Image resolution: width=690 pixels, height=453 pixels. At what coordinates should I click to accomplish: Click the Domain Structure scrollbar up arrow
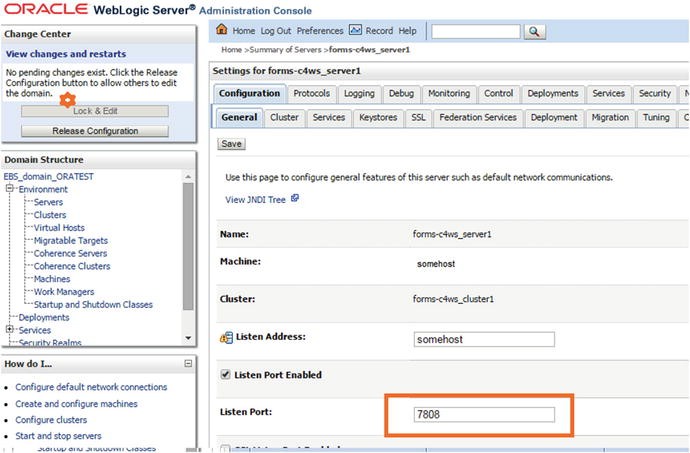pyautogui.click(x=188, y=177)
